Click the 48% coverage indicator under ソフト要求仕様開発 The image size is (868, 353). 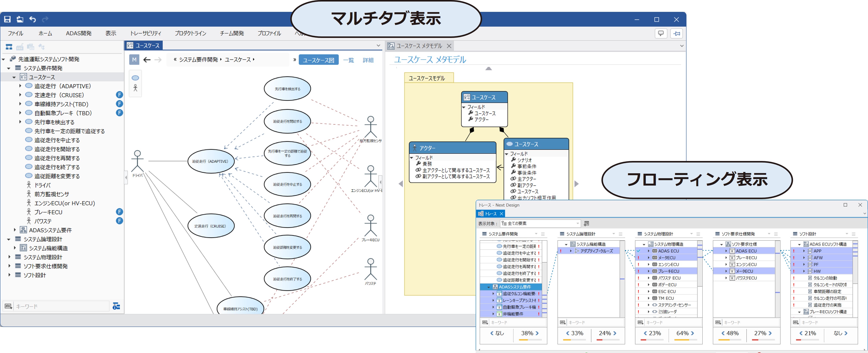coord(733,333)
